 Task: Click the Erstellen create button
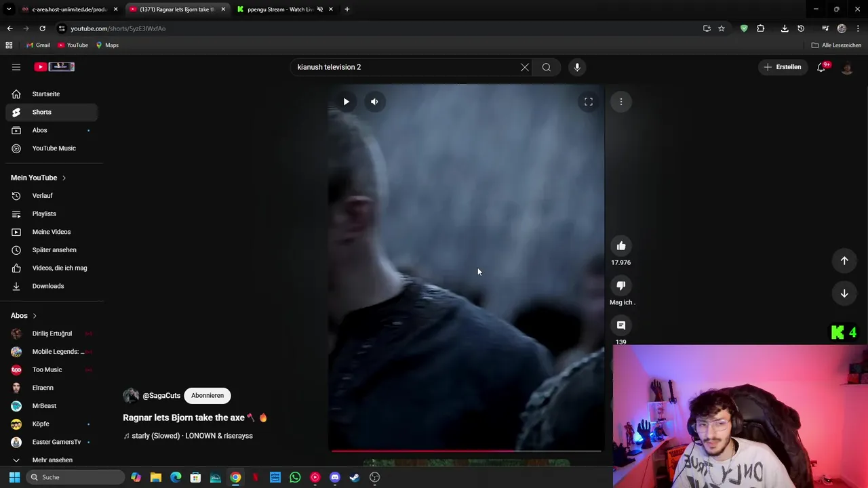[x=783, y=67]
